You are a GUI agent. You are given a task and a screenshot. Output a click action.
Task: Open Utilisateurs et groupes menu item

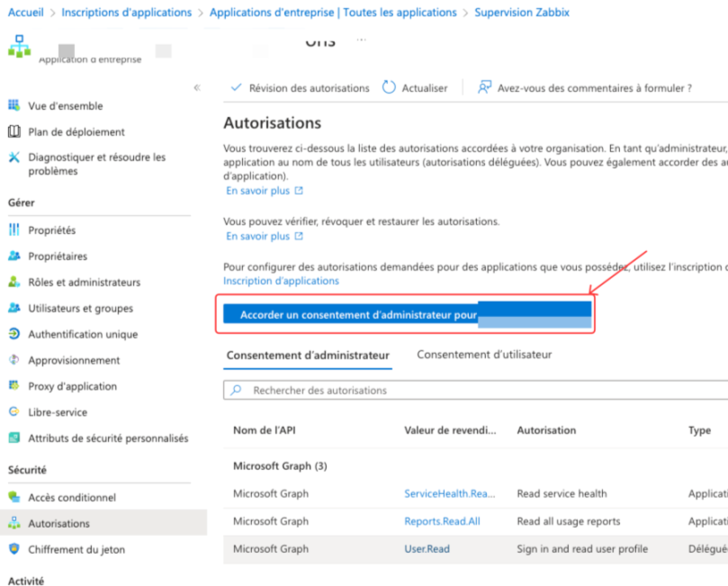click(x=80, y=308)
